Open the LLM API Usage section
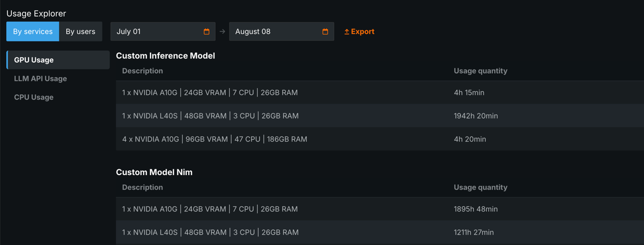This screenshot has height=245, width=644. coord(40,79)
